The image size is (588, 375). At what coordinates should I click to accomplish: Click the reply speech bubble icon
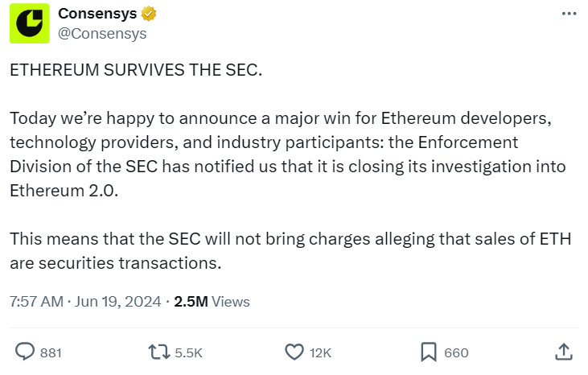point(26,352)
